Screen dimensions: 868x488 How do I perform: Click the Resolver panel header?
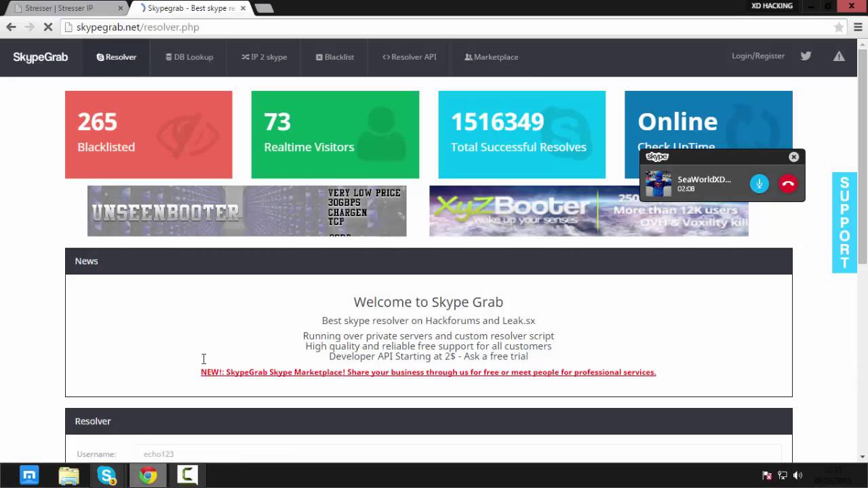point(429,421)
